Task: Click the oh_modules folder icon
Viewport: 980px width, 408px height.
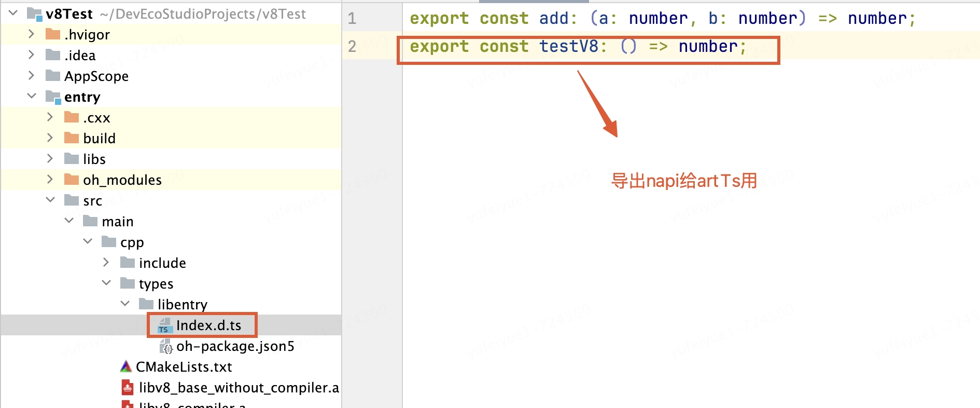Action: tap(72, 180)
